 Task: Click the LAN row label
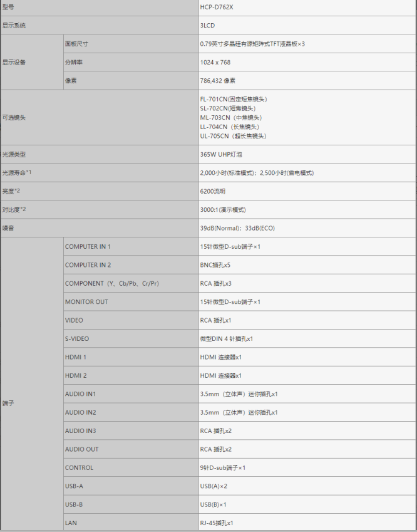71,523
